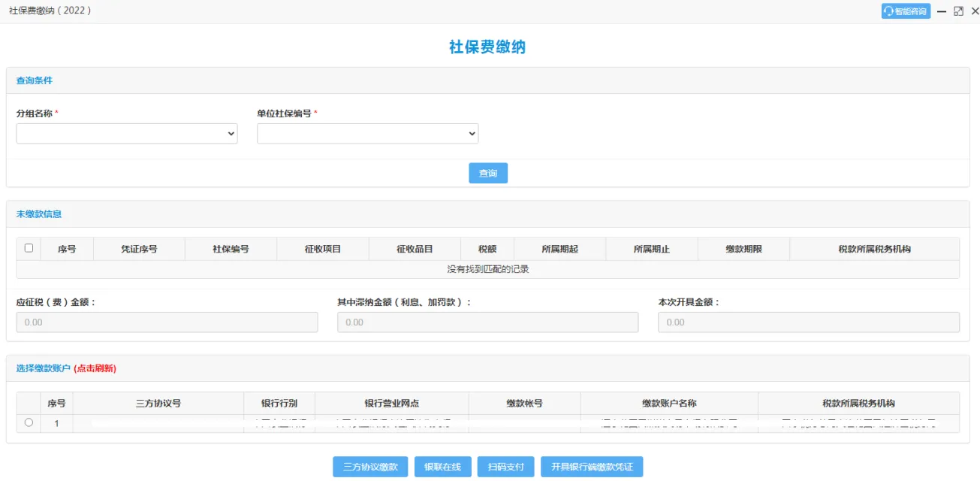Click the 缴款期限 column header
The image size is (980, 481).
pyautogui.click(x=743, y=249)
